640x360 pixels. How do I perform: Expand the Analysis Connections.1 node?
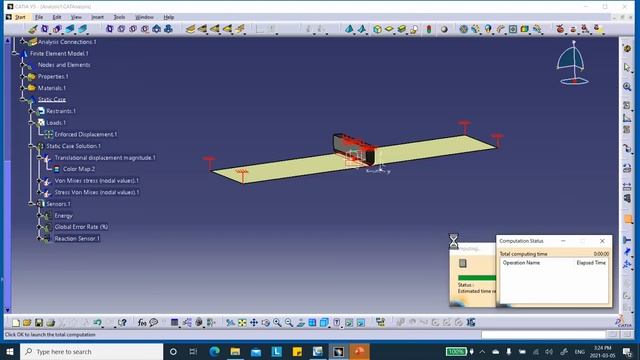pos(23,42)
